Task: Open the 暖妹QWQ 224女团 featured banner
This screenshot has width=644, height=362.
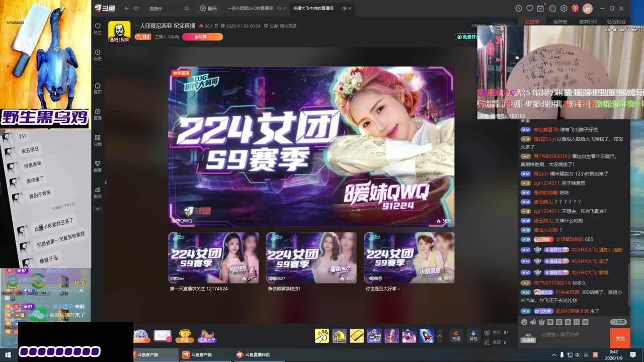Action: (x=311, y=146)
